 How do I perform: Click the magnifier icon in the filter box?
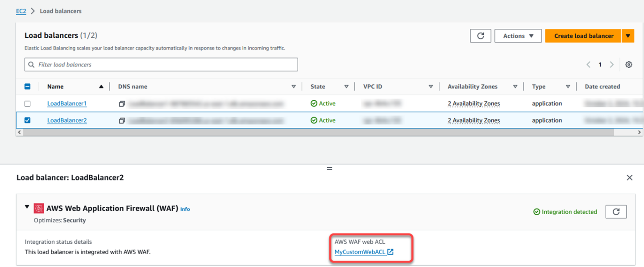point(31,64)
